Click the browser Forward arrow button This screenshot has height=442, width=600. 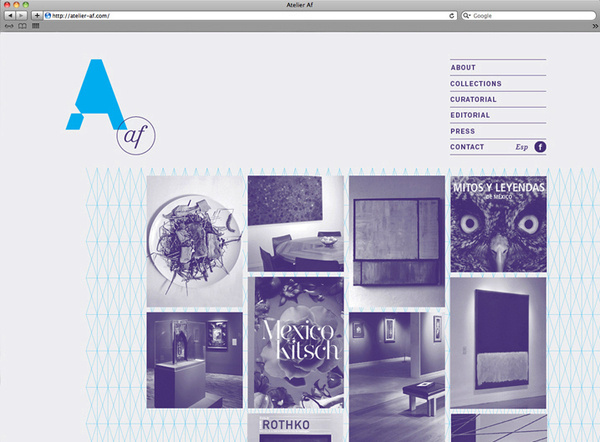(21, 16)
